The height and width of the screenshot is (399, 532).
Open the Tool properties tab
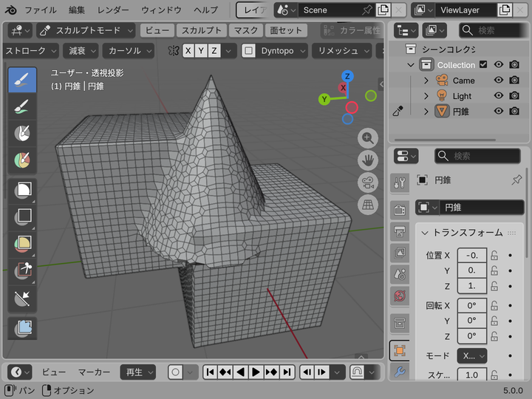pos(400,183)
